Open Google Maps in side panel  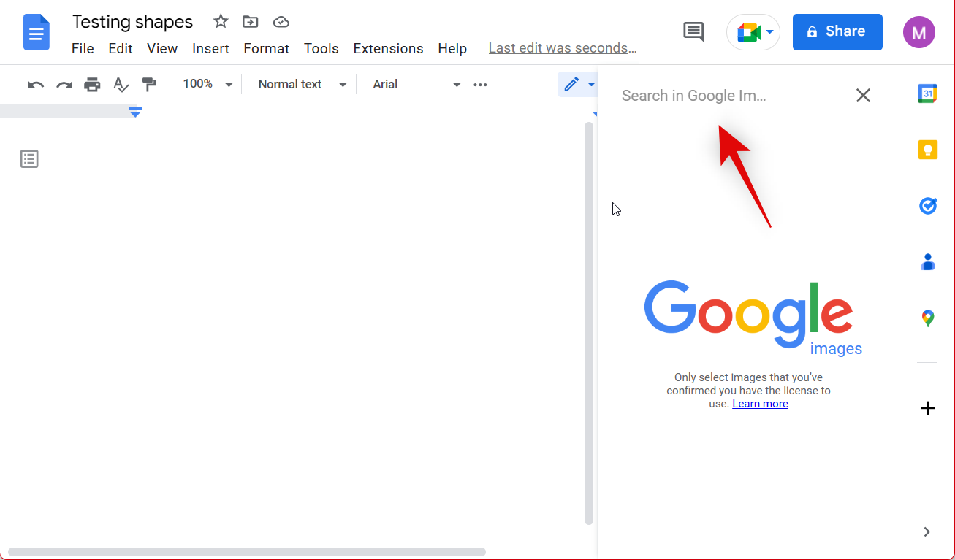[927, 318]
